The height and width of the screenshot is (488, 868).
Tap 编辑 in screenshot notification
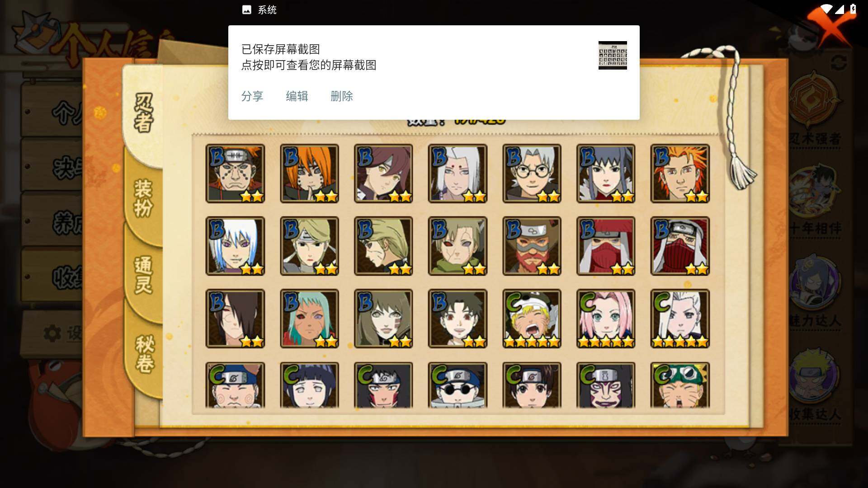tap(297, 96)
